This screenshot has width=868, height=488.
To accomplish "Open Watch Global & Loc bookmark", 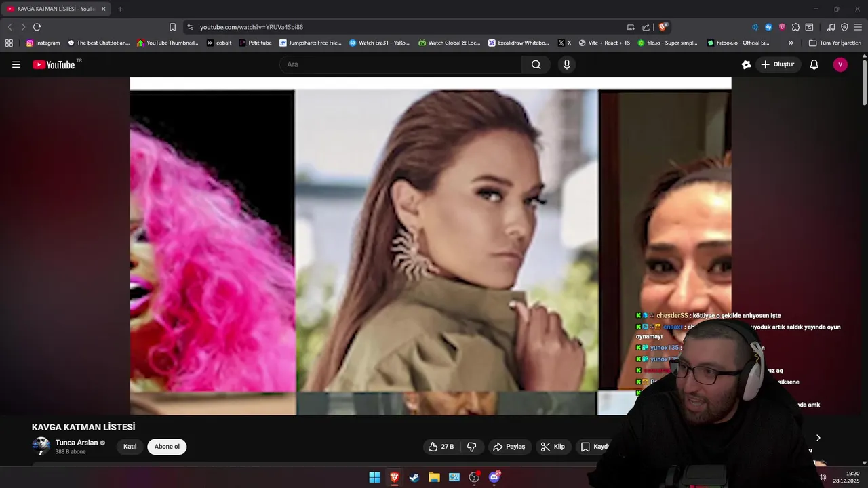I will [x=449, y=43].
